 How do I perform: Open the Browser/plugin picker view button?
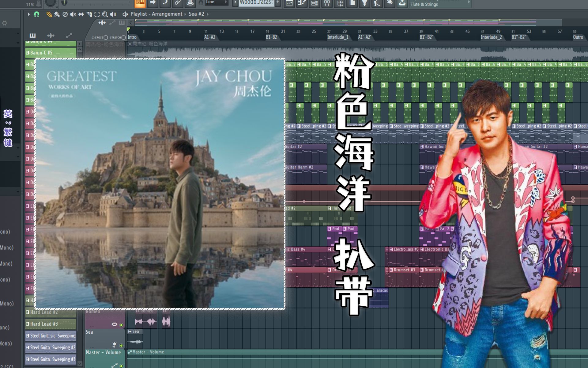click(x=340, y=3)
